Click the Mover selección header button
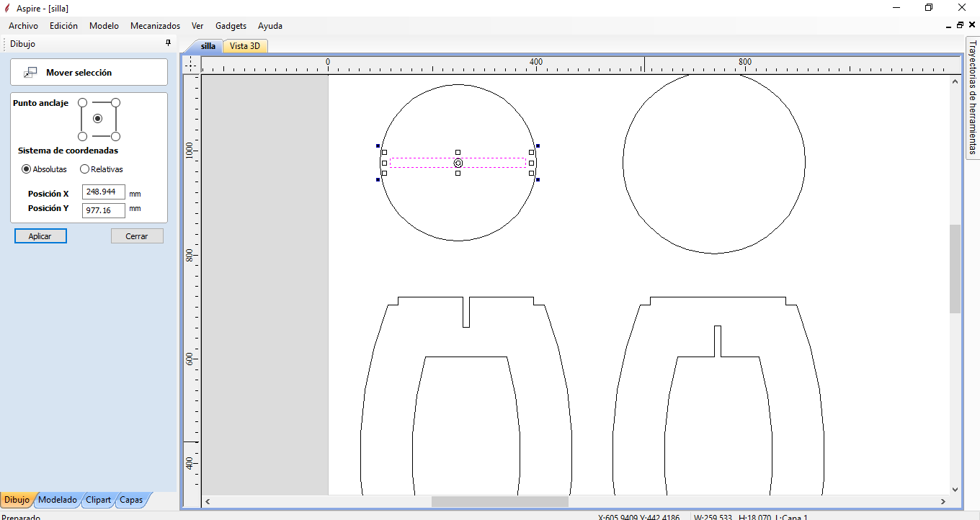The width and height of the screenshot is (980, 520). tap(89, 72)
